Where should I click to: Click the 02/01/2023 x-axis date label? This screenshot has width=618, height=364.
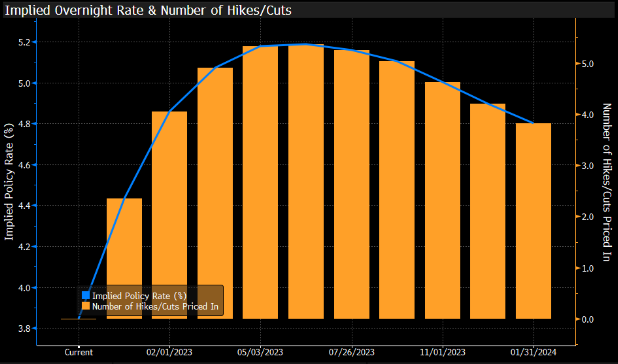tap(169, 352)
